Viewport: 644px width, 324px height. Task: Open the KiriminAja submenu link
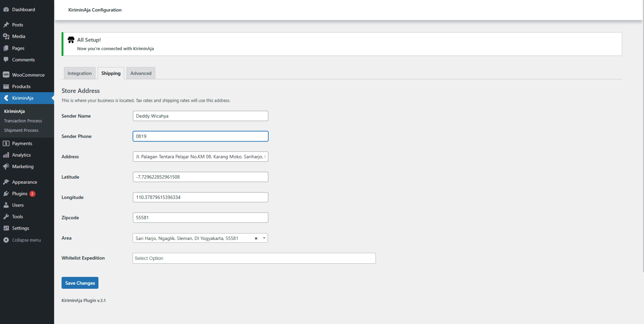pos(14,111)
